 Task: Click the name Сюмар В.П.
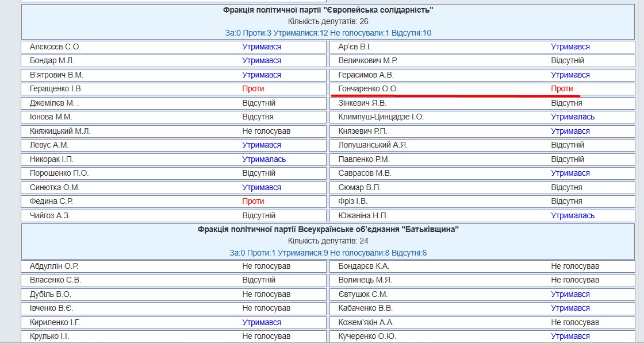[359, 187]
